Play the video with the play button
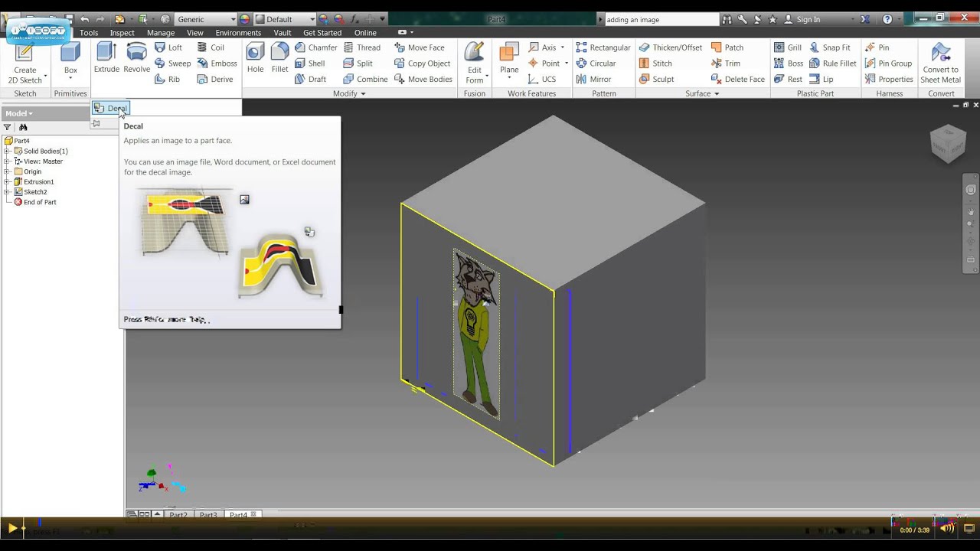 (x=11, y=528)
